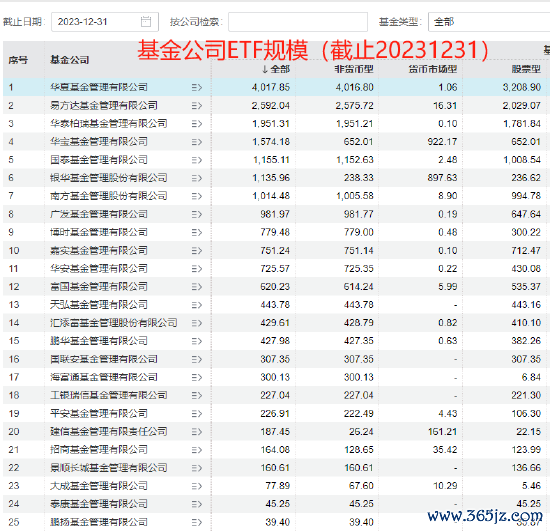Sort by the 全部 column header

276,69
